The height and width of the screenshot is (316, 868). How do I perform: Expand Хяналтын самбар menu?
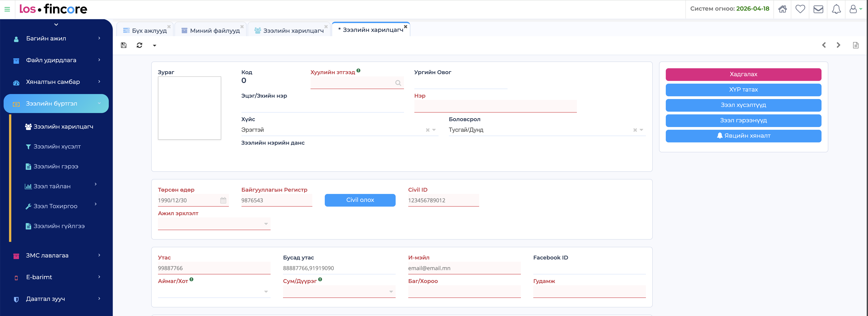pos(56,82)
